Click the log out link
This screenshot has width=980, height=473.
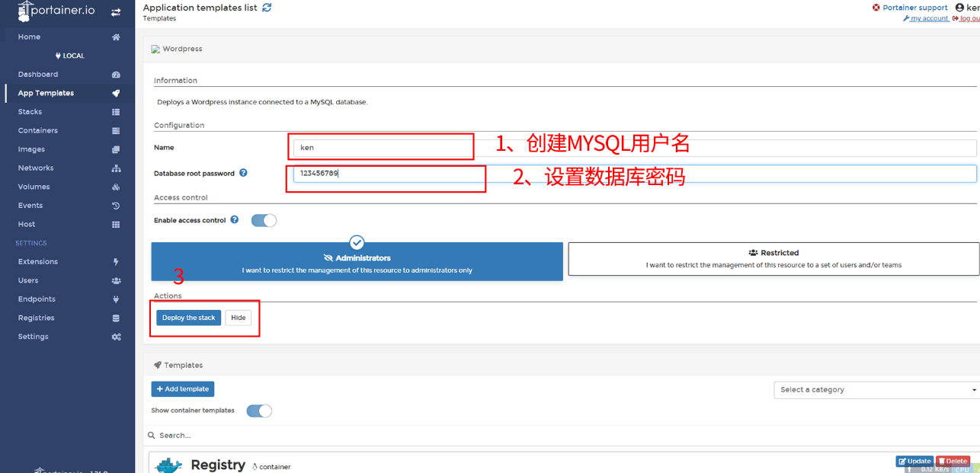pos(966,18)
